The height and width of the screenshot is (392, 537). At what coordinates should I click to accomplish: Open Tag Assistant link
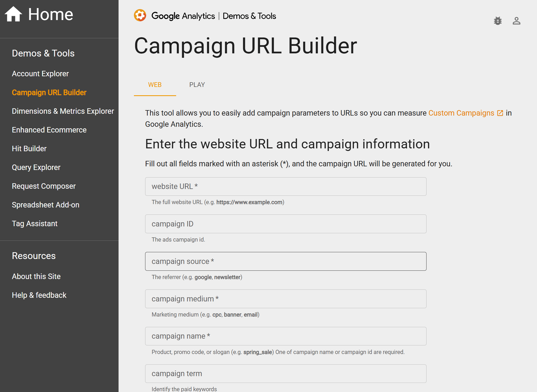coord(35,224)
